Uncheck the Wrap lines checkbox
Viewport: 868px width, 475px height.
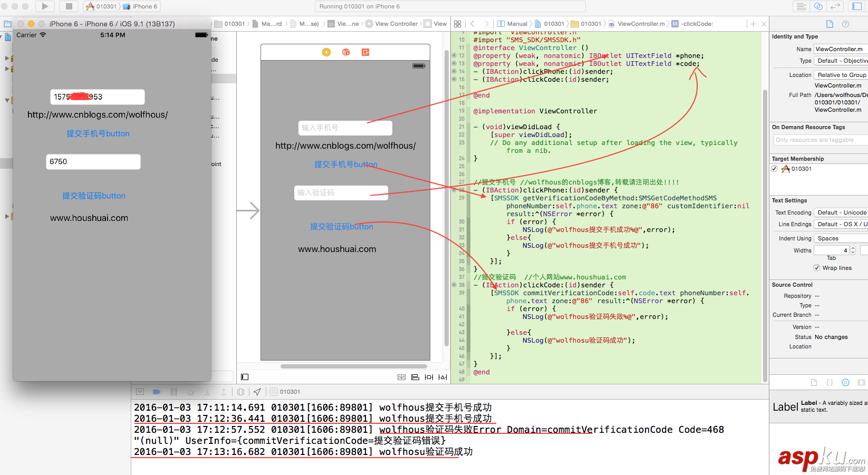click(816, 268)
